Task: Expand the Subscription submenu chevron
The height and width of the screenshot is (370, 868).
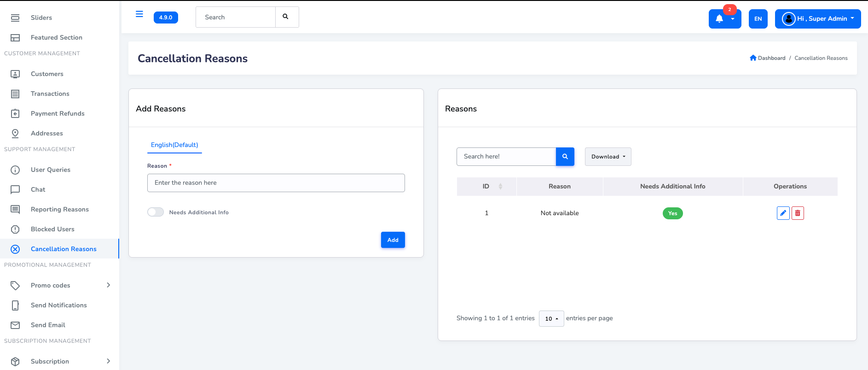Action: pyautogui.click(x=109, y=361)
